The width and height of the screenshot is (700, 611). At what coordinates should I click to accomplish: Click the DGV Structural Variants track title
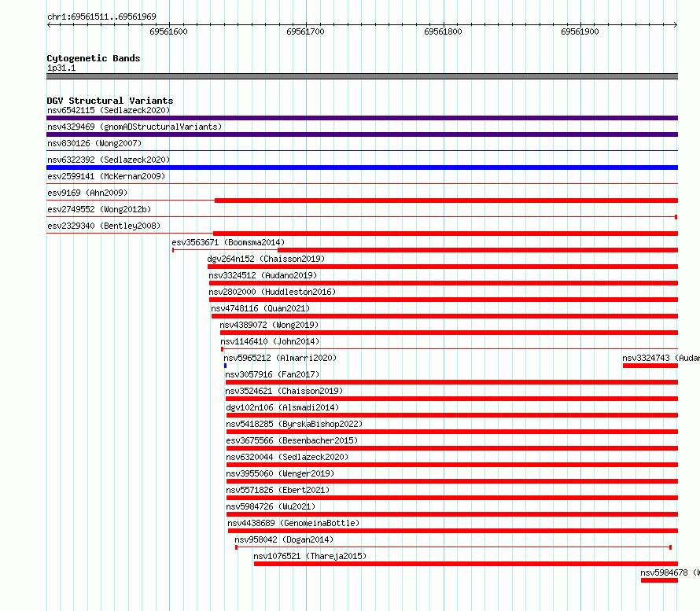pyautogui.click(x=110, y=101)
